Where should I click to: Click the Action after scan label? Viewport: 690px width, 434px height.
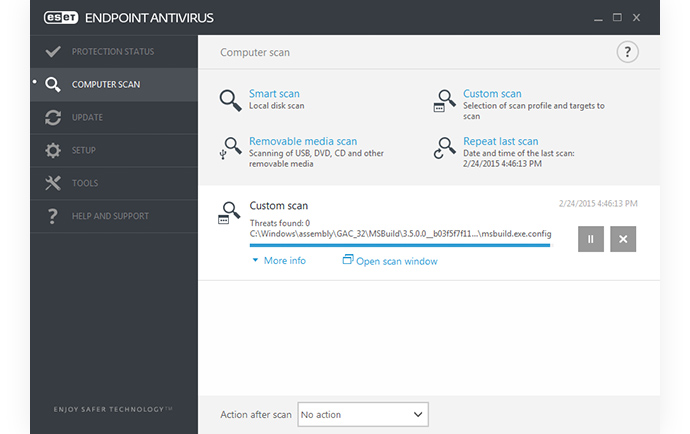[x=256, y=415]
